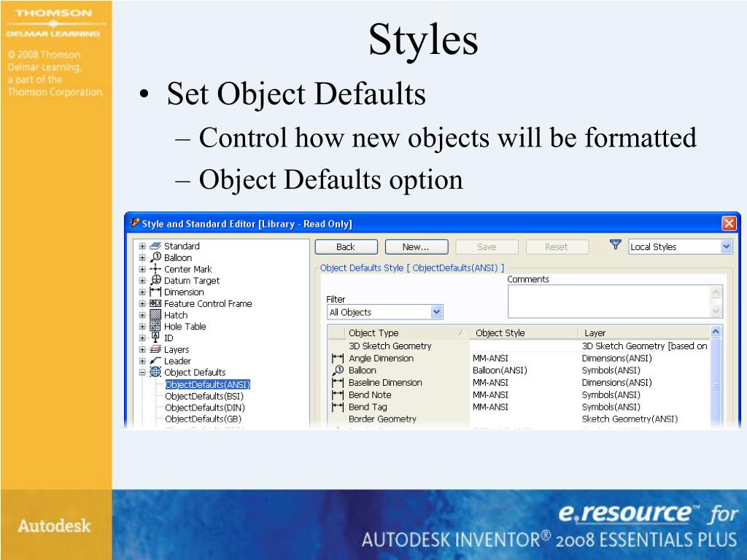This screenshot has width=747, height=560.
Task: Collapse the Object Defaults node
Action: 143,373
